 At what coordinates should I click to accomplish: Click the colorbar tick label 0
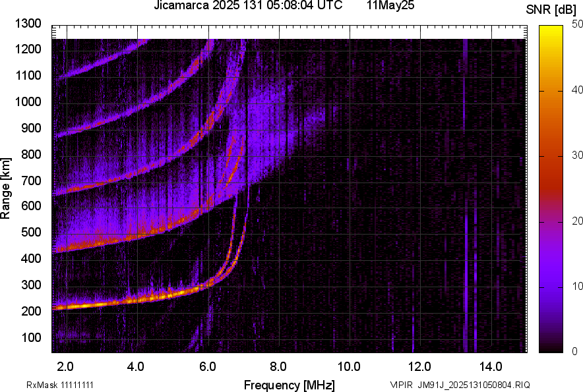point(575,351)
